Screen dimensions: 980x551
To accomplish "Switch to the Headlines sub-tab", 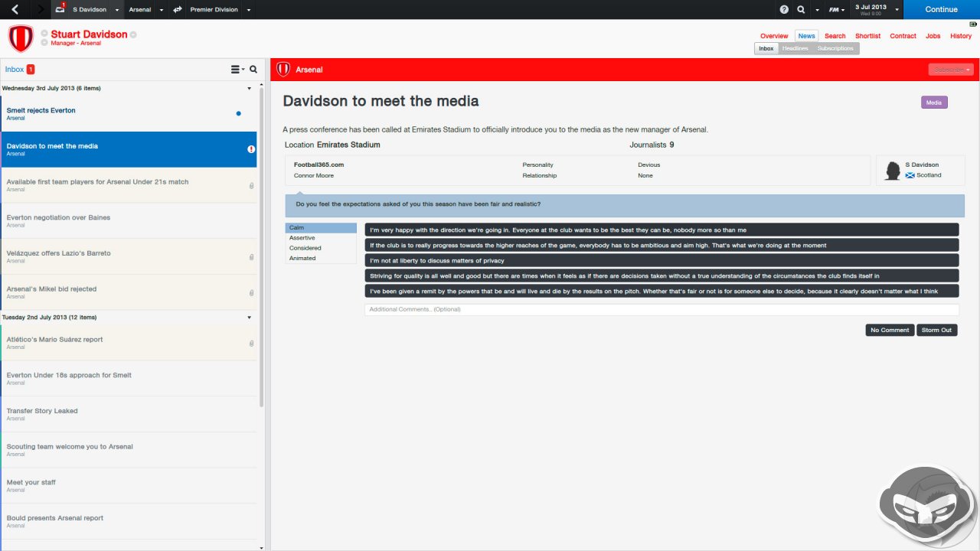I will pos(795,48).
